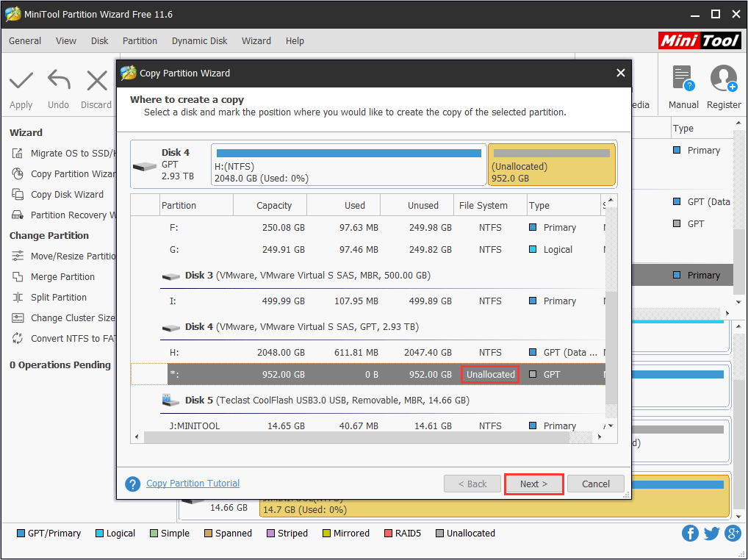Open the Google Plus share icon
This screenshot has width=748, height=560.
pos(733,533)
